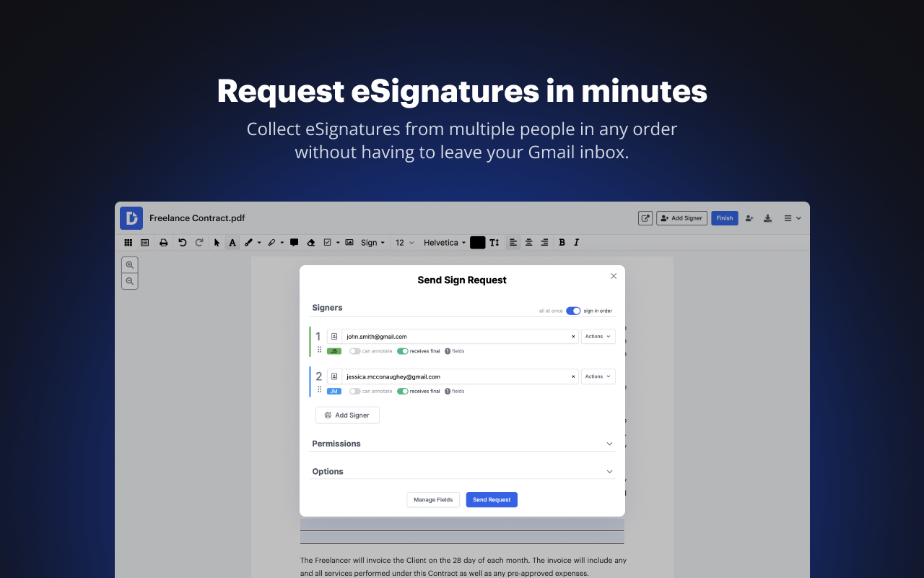This screenshot has width=924, height=578.
Task: Open the highlighter options arrow
Action: click(282, 243)
